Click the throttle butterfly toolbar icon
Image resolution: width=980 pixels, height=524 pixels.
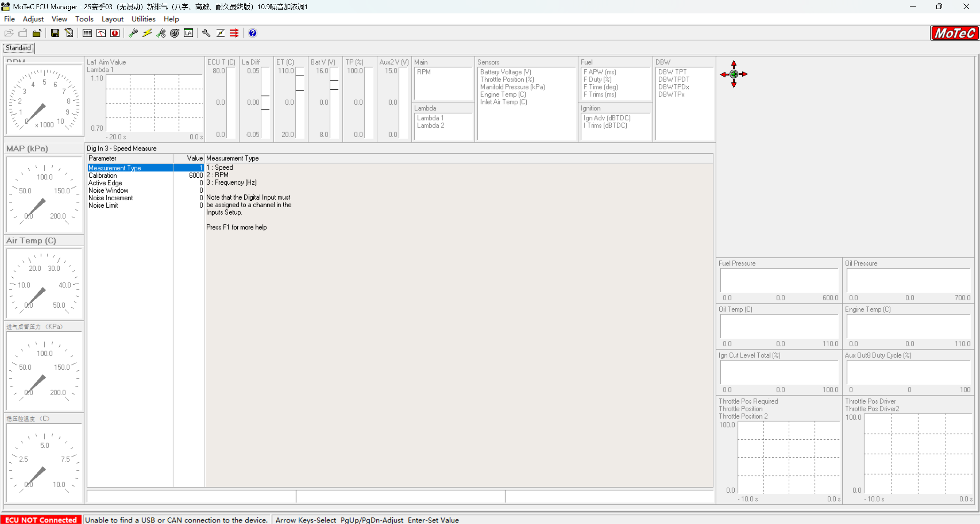(220, 33)
